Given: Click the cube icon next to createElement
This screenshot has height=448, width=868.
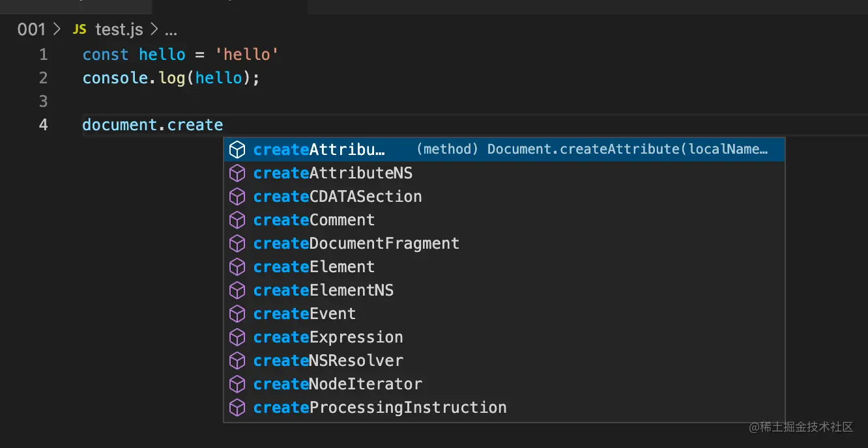Looking at the screenshot, I should pos(237,267).
